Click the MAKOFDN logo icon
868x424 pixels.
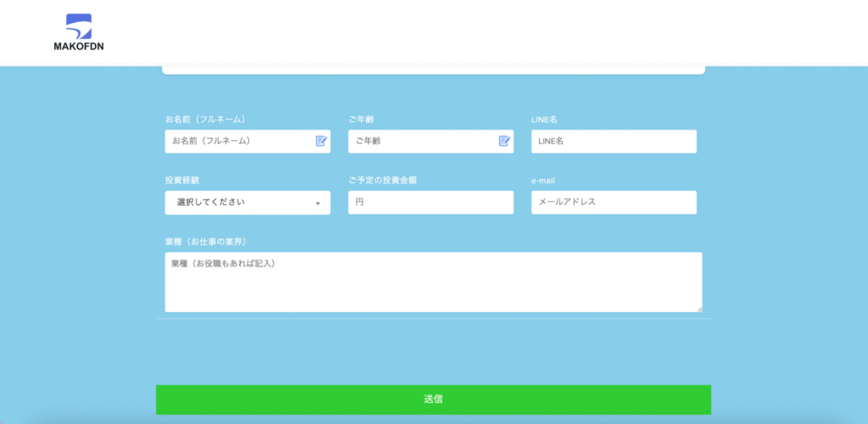coord(78,25)
